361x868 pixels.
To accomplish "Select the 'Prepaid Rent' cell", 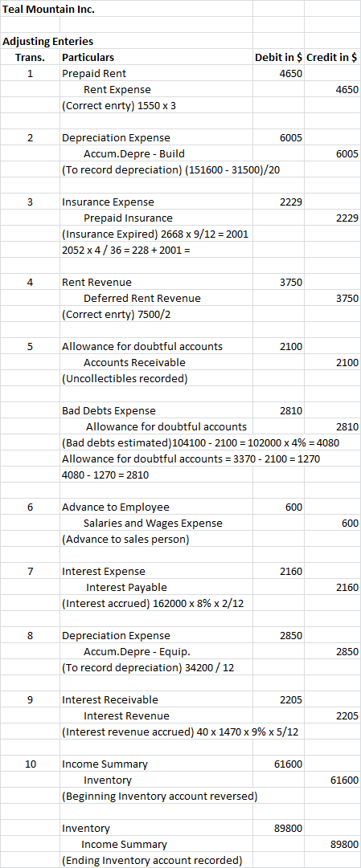I will (94, 74).
